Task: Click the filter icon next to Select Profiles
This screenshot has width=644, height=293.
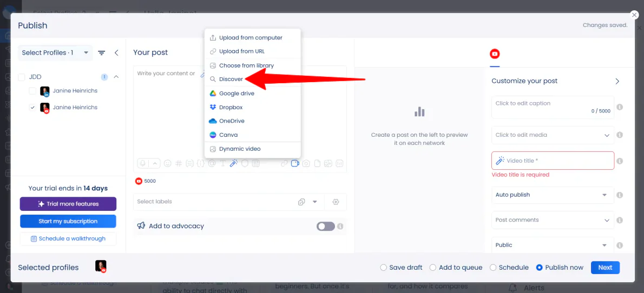Action: pos(101,52)
